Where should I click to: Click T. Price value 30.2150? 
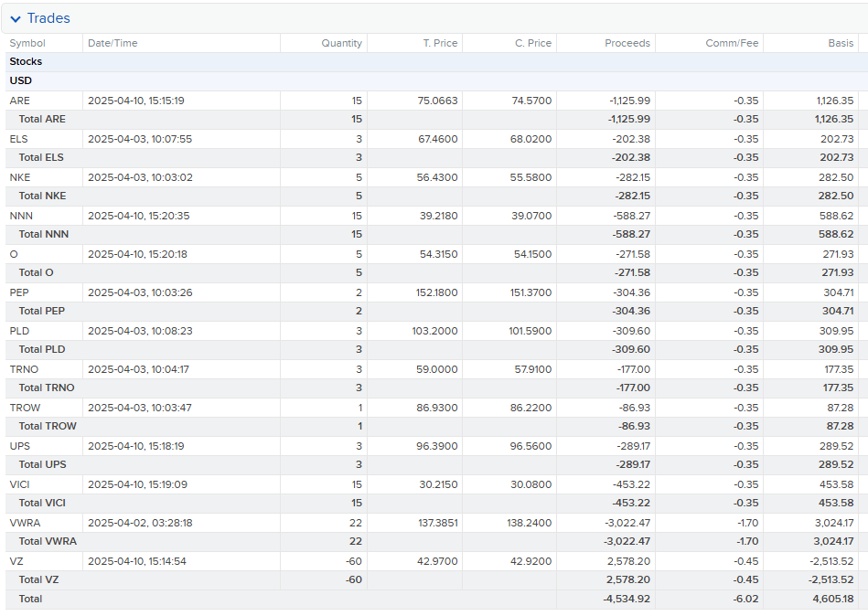click(438, 484)
